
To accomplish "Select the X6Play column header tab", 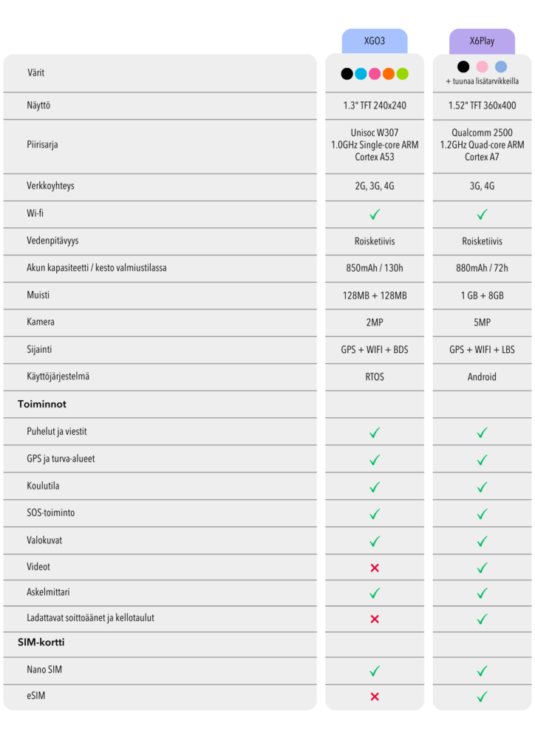I will pyautogui.click(x=482, y=41).
